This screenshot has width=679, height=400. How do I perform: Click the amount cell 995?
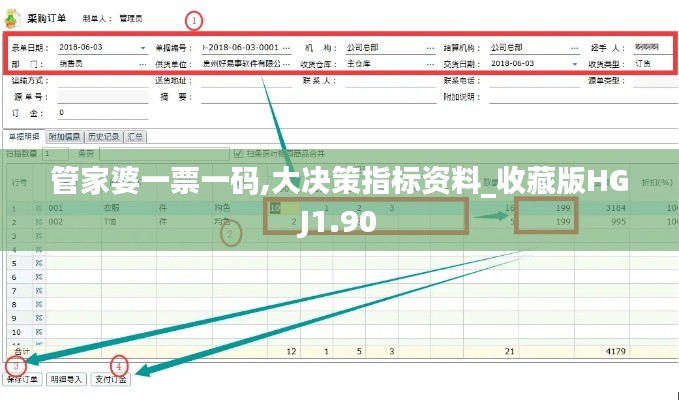click(x=602, y=222)
